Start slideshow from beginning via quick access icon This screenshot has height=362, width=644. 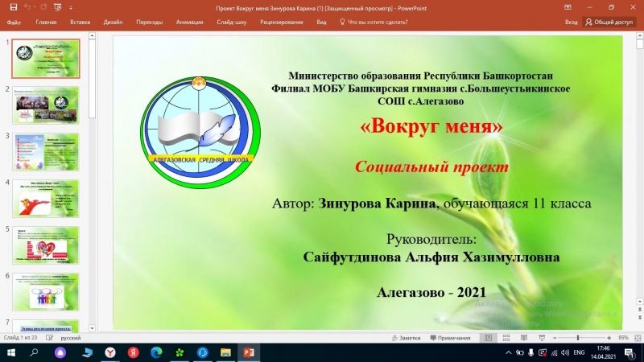(x=57, y=7)
